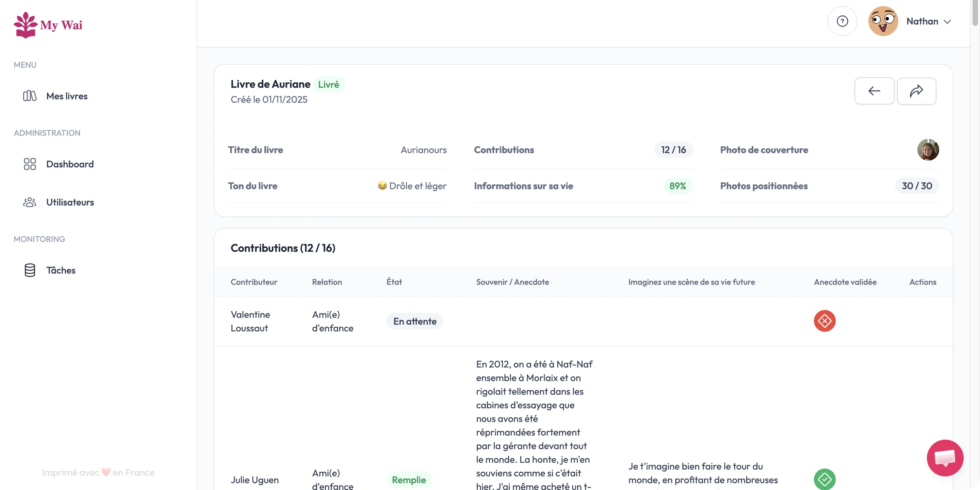The image size is (980, 490).
Task: Click the 89% life information badge
Action: click(677, 186)
